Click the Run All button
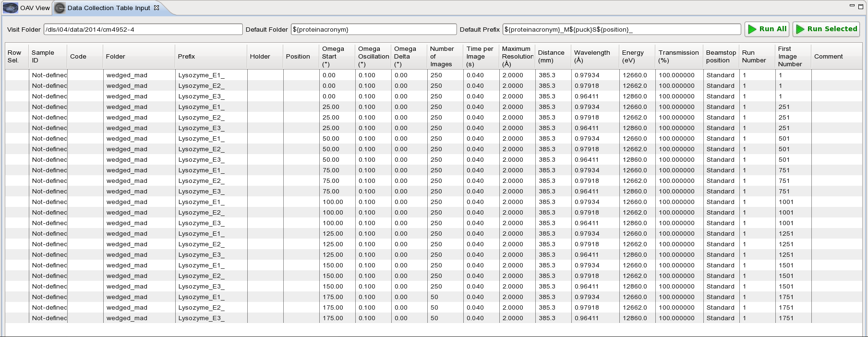The height and width of the screenshot is (337, 868). point(767,29)
